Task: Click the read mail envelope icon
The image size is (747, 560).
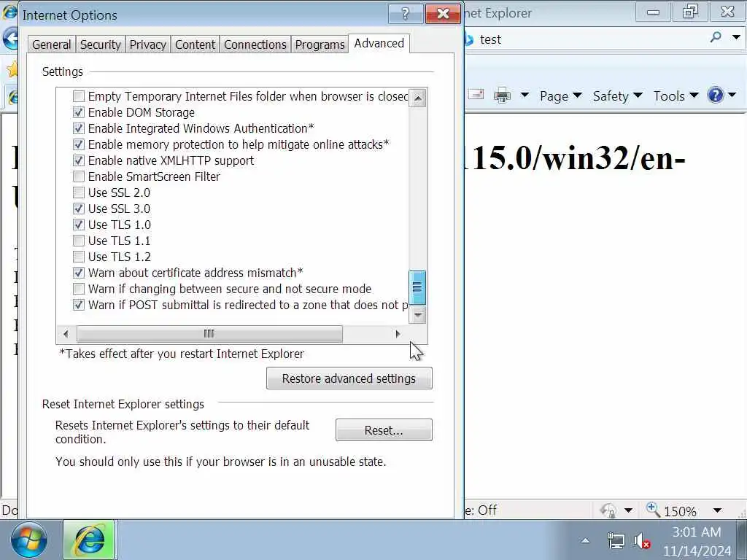Action: coord(476,95)
